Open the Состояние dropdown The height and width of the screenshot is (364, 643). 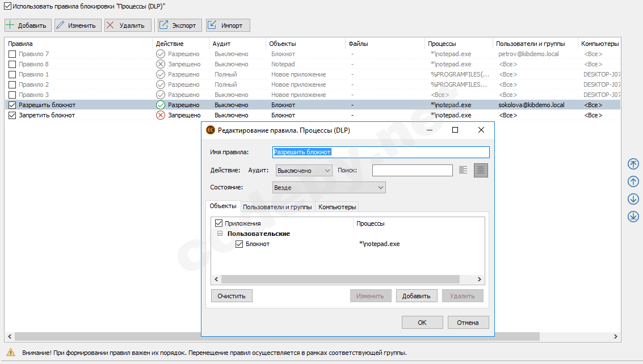point(329,187)
